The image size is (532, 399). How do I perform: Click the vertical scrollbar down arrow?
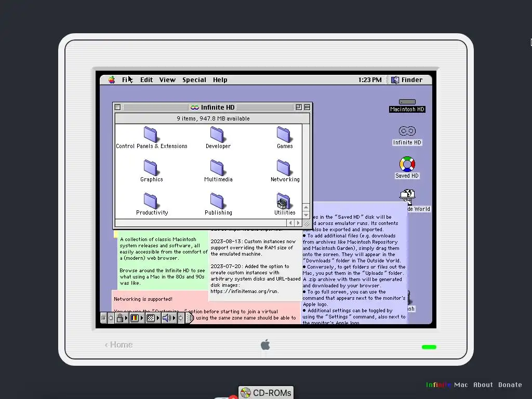click(x=306, y=215)
